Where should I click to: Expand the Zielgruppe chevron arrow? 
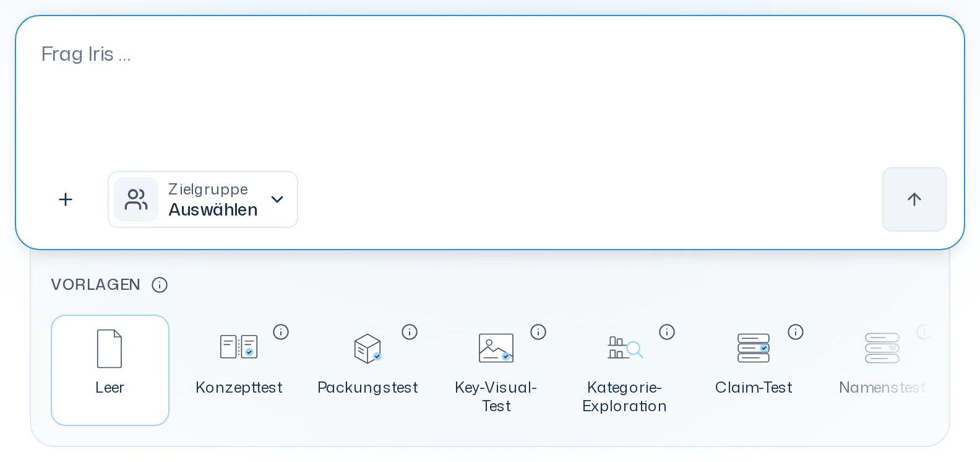[x=277, y=199]
